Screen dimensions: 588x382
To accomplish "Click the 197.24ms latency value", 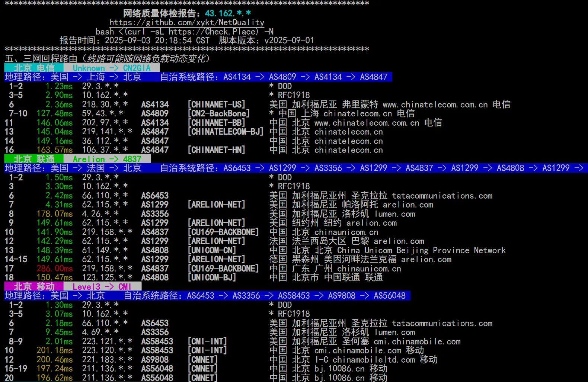I will click(55, 369).
